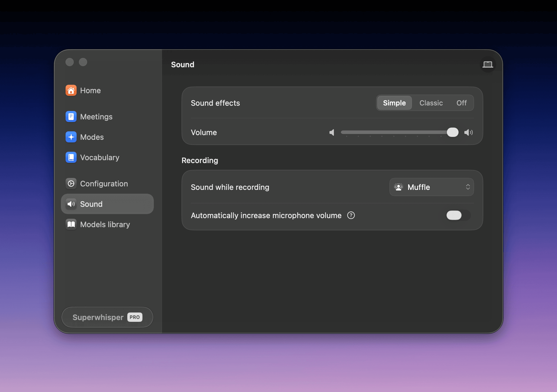Click the "Sound effects" label
557x392 pixels.
(x=215, y=103)
